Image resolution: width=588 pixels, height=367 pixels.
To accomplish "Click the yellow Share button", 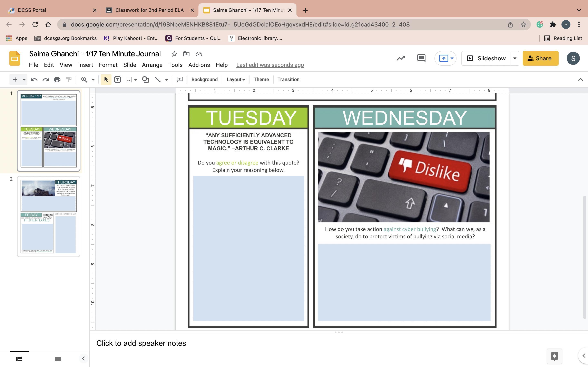I will tap(540, 58).
